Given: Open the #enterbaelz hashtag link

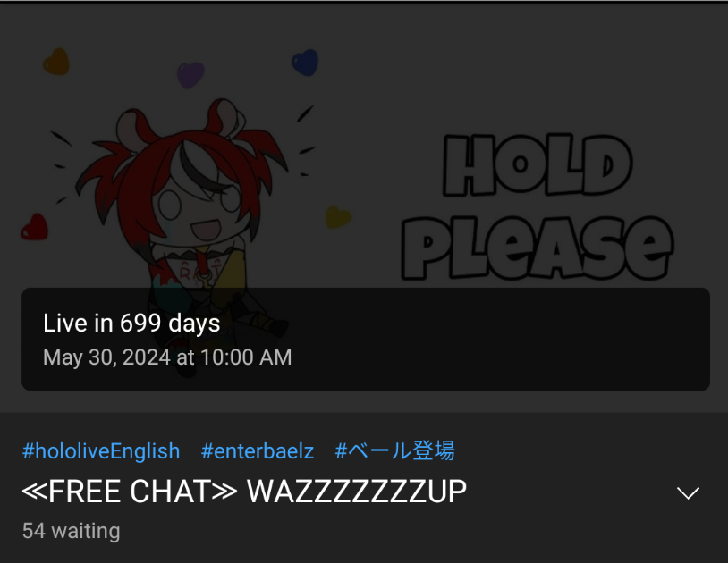Looking at the screenshot, I should [x=258, y=451].
